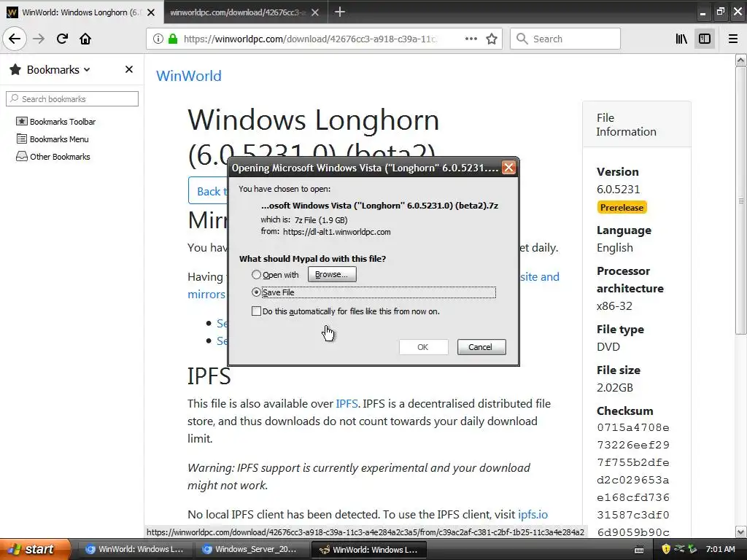
Task: Click the version value 6.0.5231
Action: [618, 189]
